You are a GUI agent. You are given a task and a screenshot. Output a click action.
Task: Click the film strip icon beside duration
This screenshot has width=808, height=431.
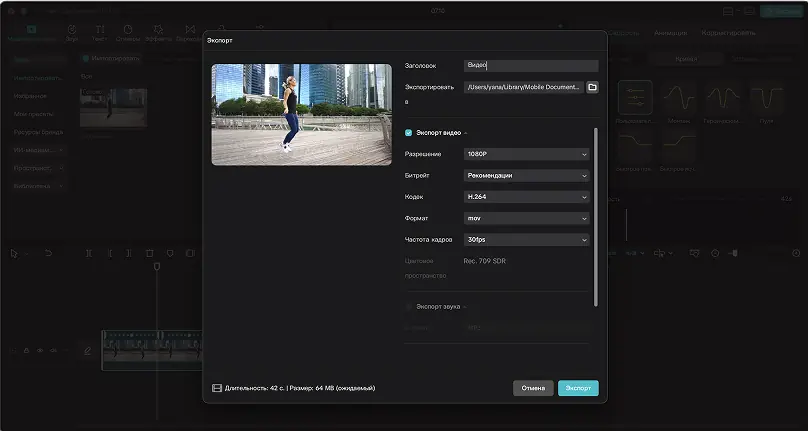(x=217, y=388)
